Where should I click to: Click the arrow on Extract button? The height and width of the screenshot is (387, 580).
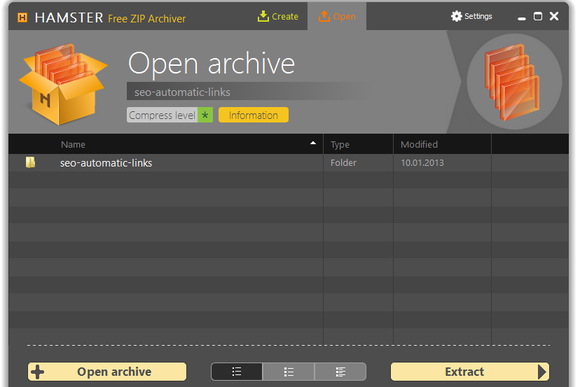pos(542,372)
